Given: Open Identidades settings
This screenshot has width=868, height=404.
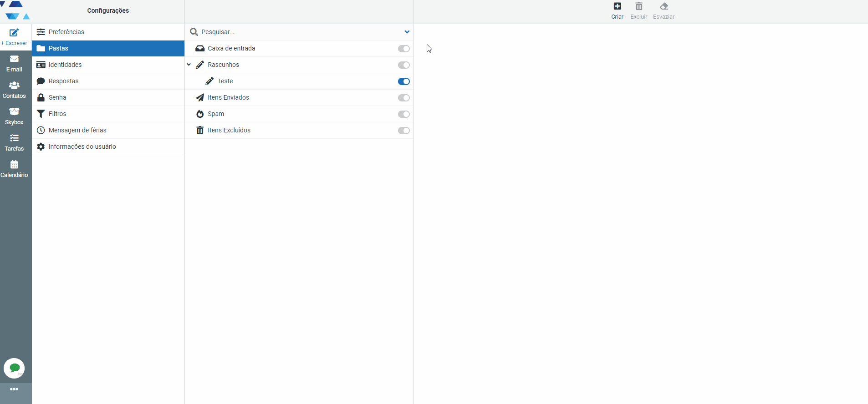Looking at the screenshot, I should pos(108,65).
